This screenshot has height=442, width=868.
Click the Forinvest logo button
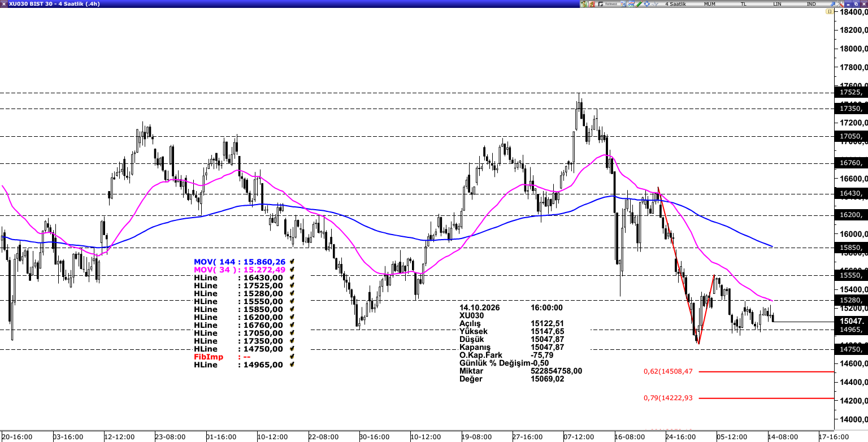coord(608,4)
